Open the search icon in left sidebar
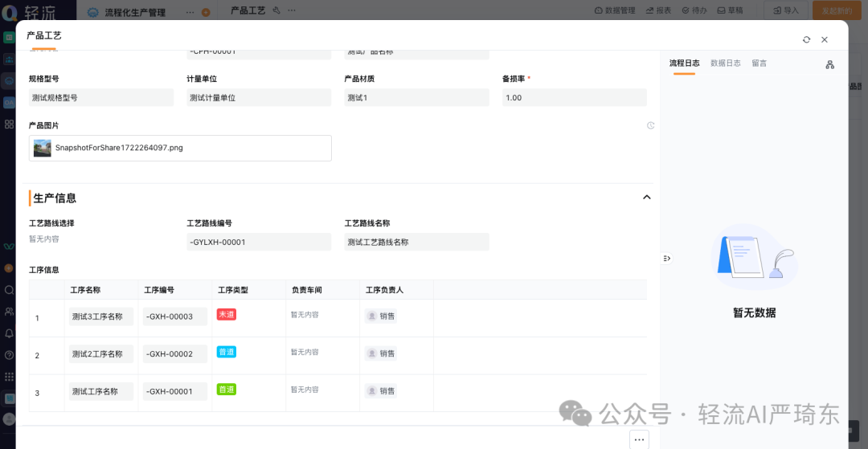The width and height of the screenshot is (868, 449). [9, 290]
